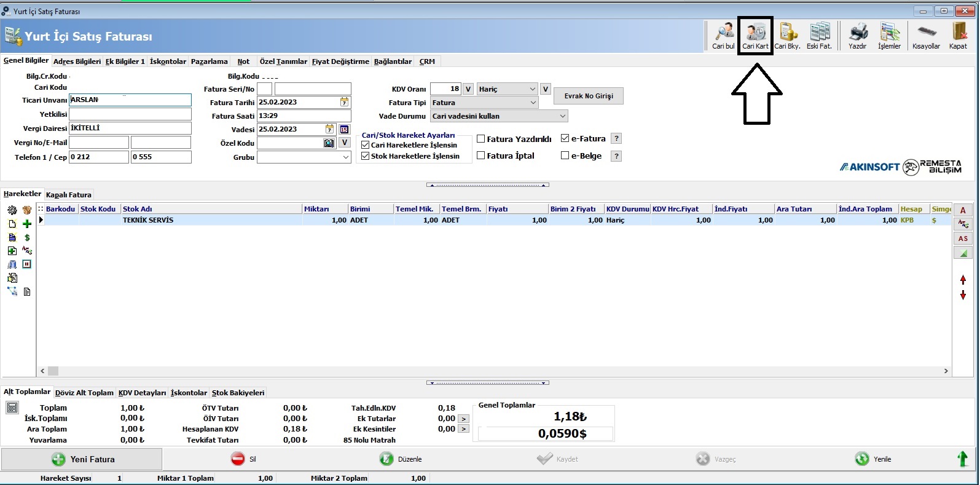The height and width of the screenshot is (485, 980).
Task: Click the Düzenle edit button
Action: coord(401,459)
